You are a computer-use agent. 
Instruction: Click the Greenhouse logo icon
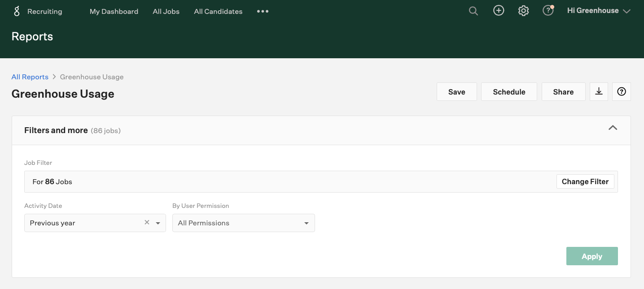[x=17, y=11]
